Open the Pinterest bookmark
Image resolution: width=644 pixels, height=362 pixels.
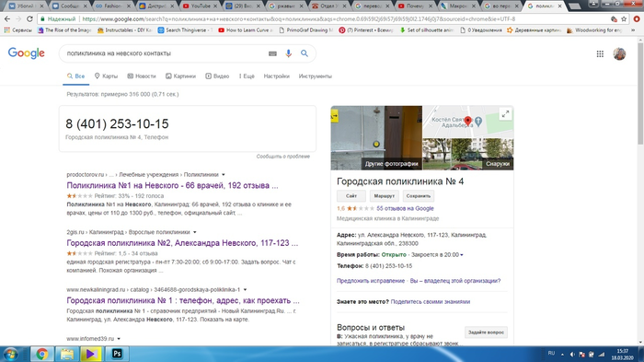click(366, 30)
